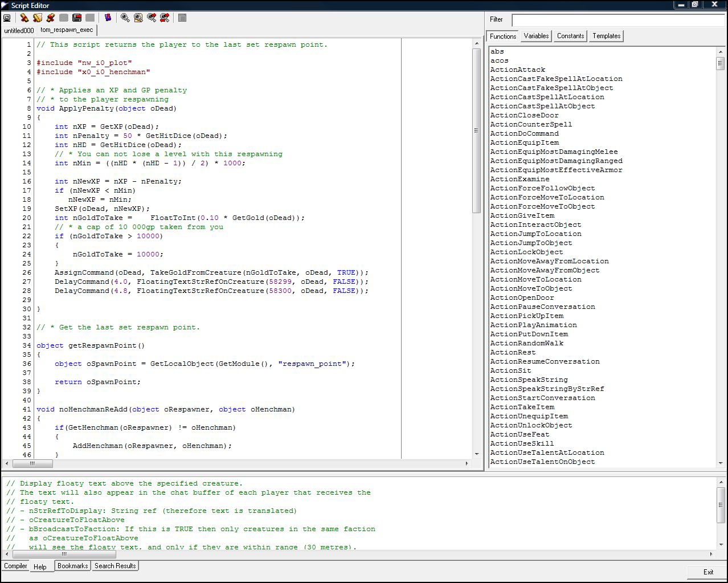Screen dimensions: 728x583
Task: Click the magnifier with red arrow icon
Action: 152,18
